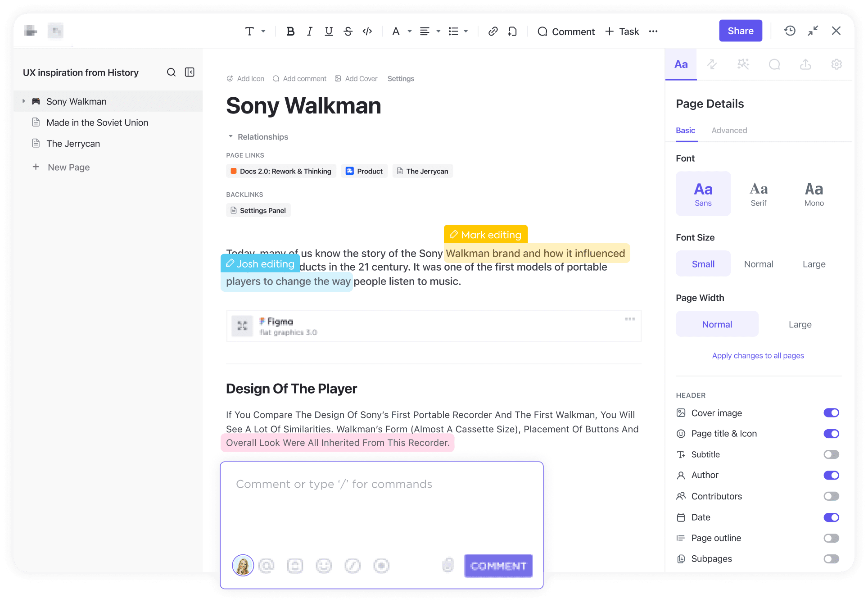Select the Large font size option
The width and height of the screenshot is (868, 603).
[x=813, y=264]
